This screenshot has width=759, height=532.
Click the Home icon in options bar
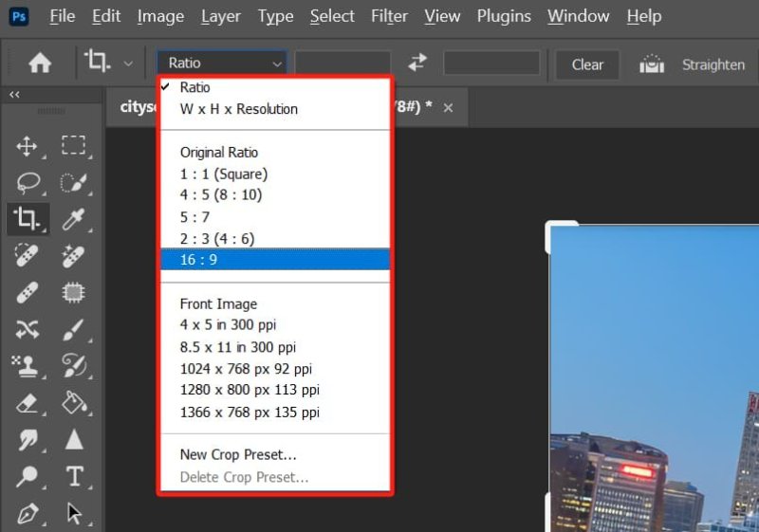coord(40,64)
